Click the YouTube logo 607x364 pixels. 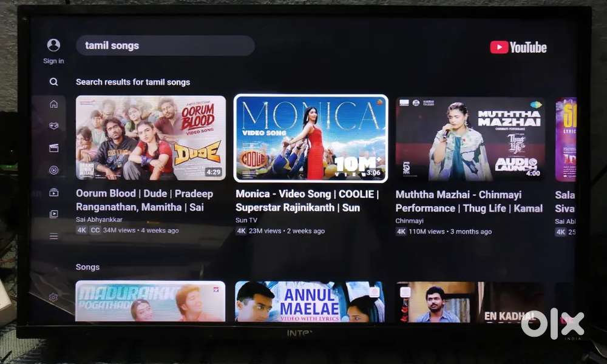coord(518,47)
